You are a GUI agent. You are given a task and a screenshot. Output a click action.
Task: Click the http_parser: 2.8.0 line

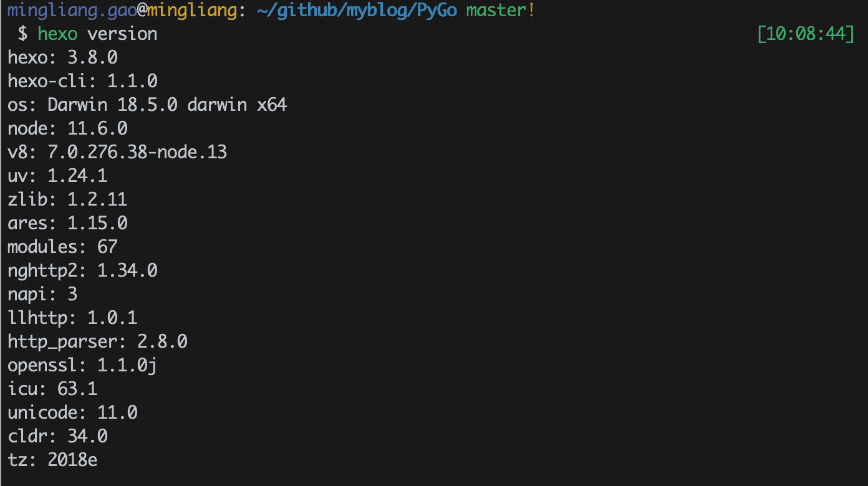point(97,341)
